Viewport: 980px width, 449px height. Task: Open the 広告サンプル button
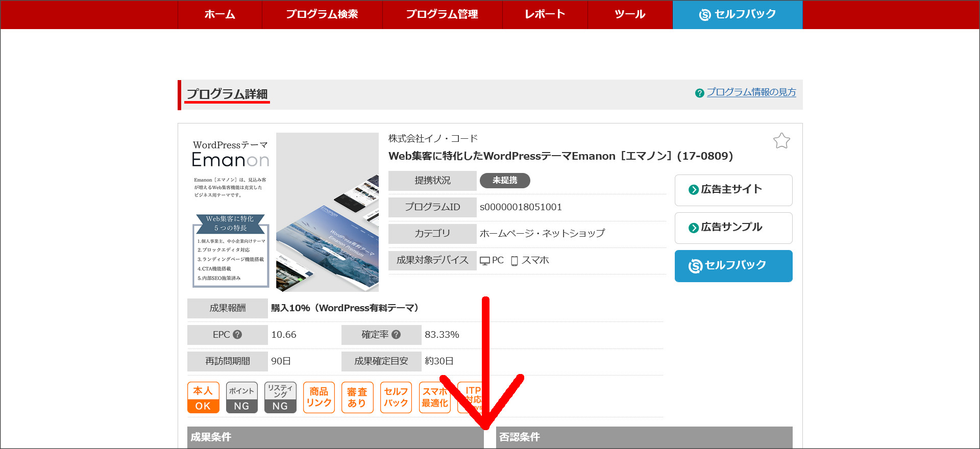733,228
